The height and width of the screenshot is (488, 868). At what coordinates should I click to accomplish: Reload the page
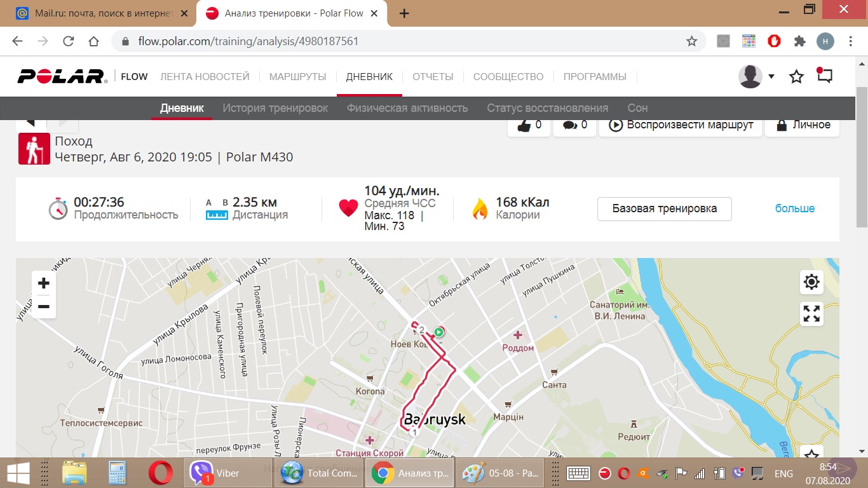[x=69, y=41]
